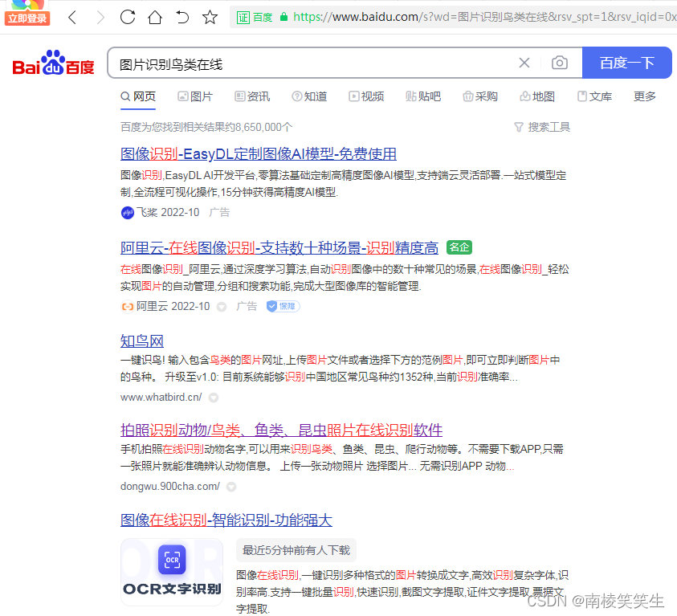
Task: Open 阿里云-在线图像识别 result link
Action: [x=279, y=248]
